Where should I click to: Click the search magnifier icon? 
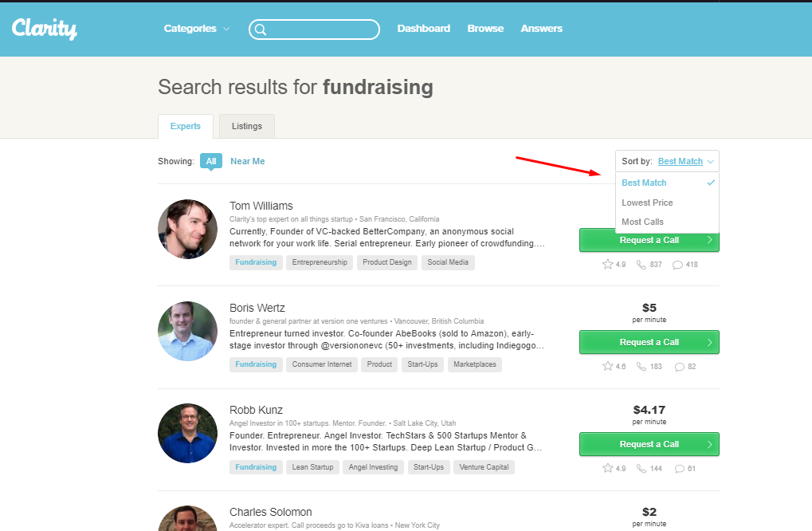261,29
